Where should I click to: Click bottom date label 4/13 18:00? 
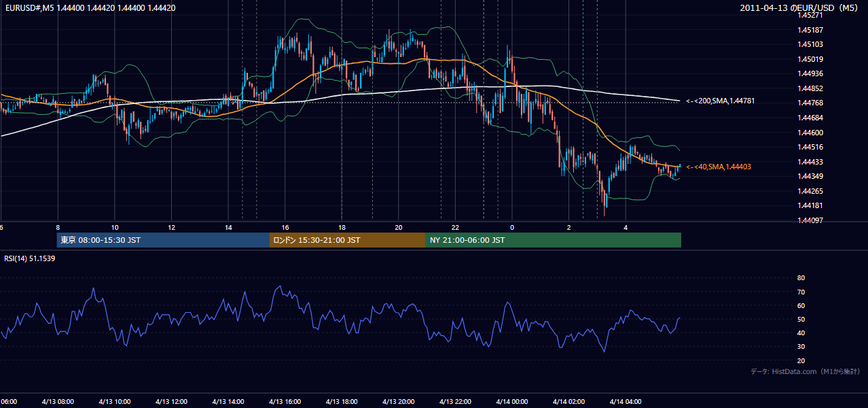pyautogui.click(x=342, y=402)
